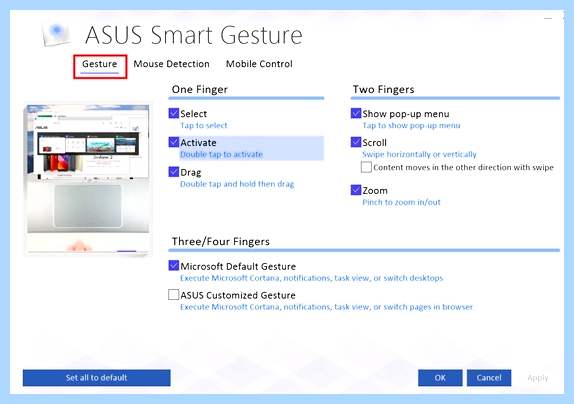Toggle the Scroll checkbox
Viewport: 574px width, 404px height.
356,142
